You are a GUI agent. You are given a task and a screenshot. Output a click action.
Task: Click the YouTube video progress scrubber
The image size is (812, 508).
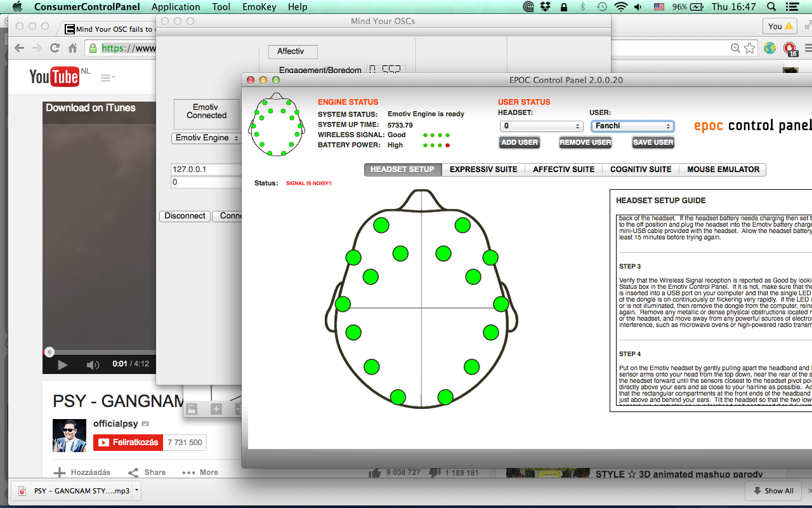(49, 352)
